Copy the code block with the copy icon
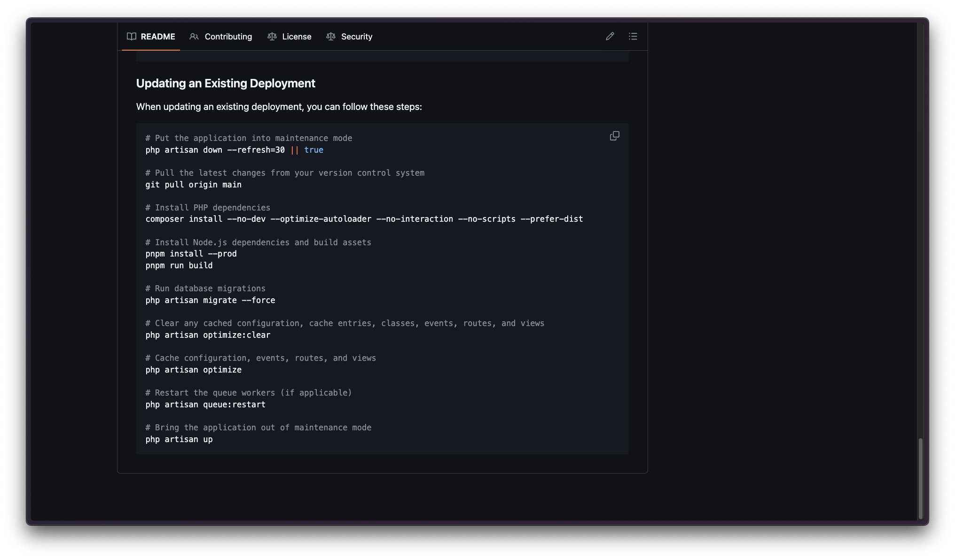955x560 pixels. [615, 136]
